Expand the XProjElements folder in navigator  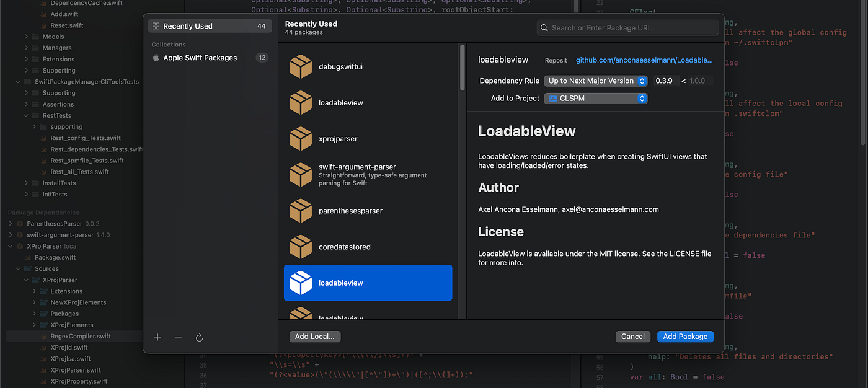point(35,325)
